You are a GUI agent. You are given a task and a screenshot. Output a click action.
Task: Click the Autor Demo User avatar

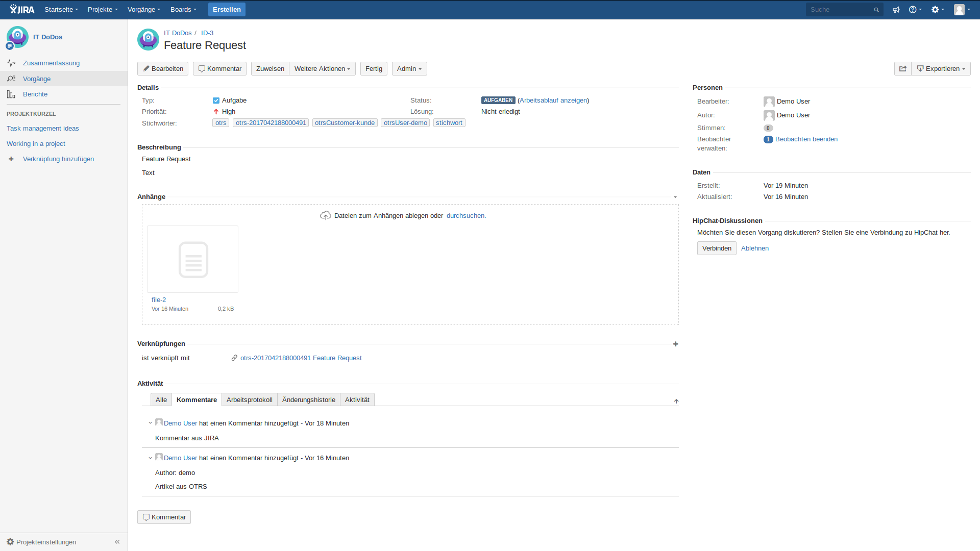[769, 116]
